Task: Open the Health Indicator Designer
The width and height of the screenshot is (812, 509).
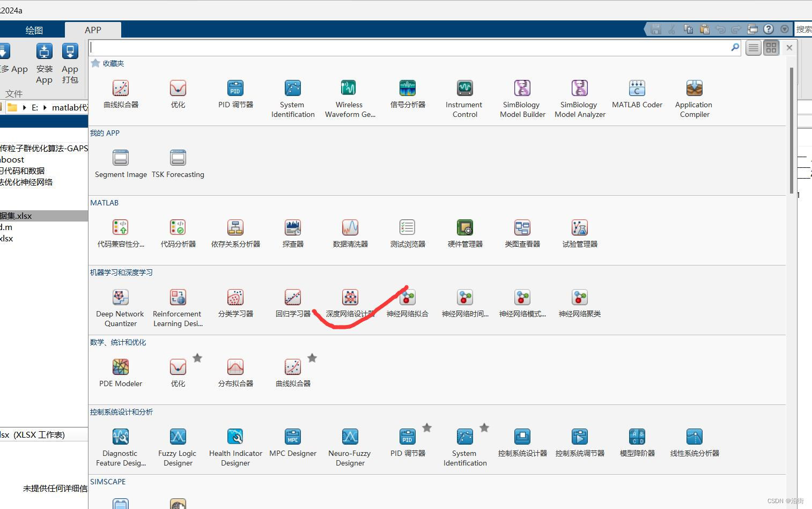Action: [235, 448]
